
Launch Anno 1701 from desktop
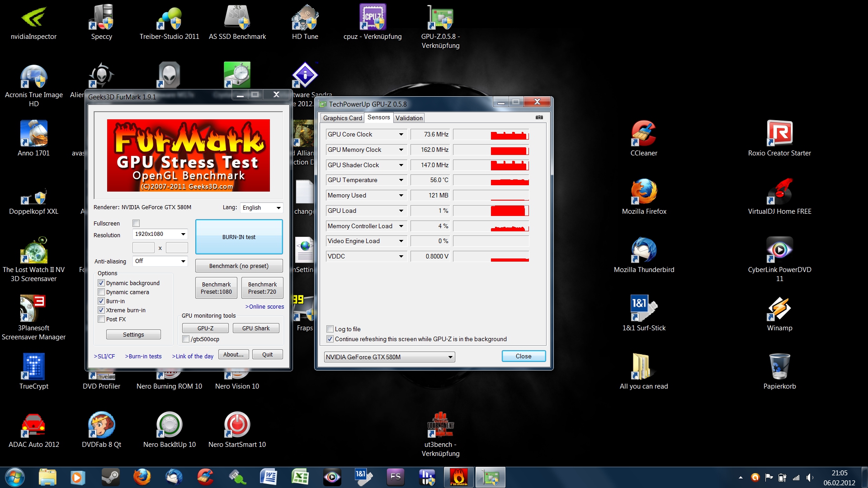(x=34, y=139)
